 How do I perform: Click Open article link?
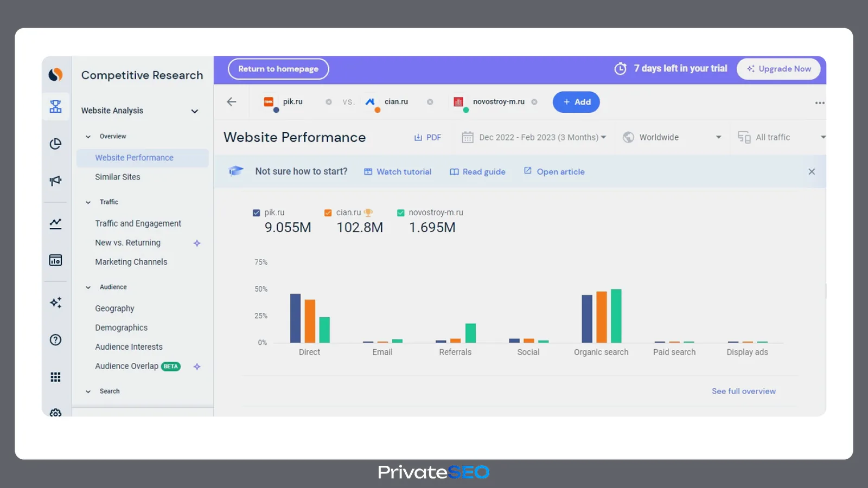click(x=554, y=171)
